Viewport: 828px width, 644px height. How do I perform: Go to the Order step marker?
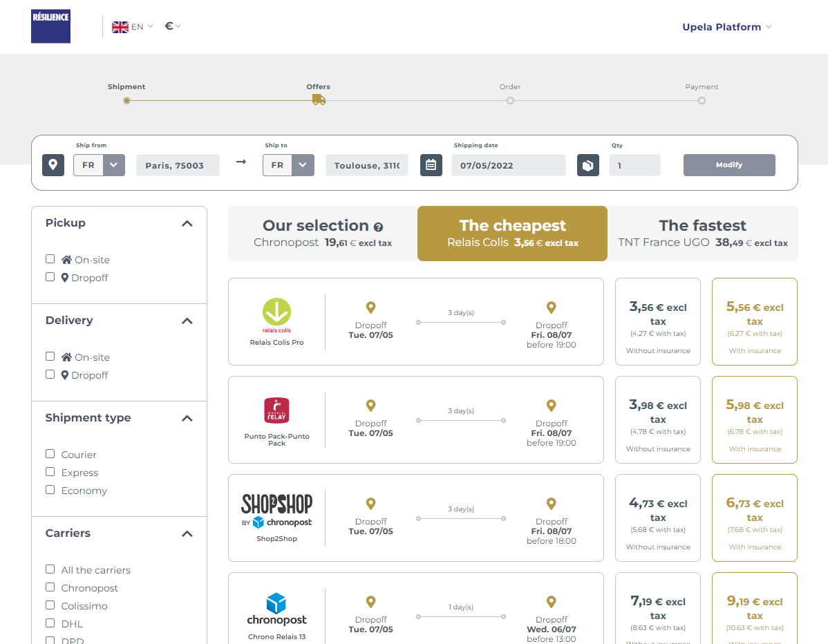coord(510,100)
